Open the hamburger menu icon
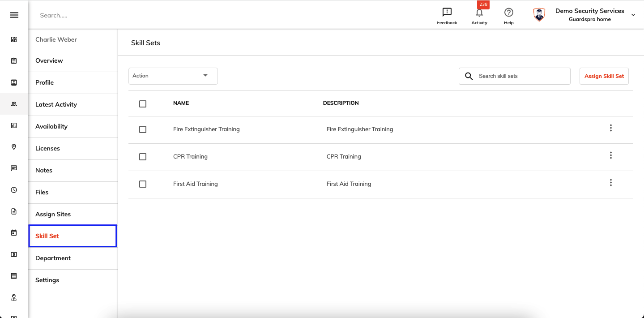 pyautogui.click(x=14, y=15)
